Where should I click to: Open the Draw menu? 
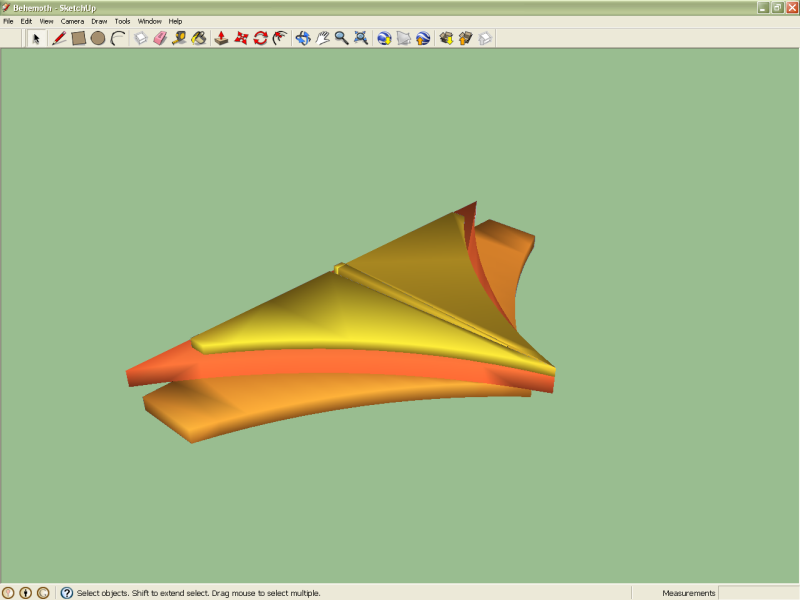click(99, 21)
